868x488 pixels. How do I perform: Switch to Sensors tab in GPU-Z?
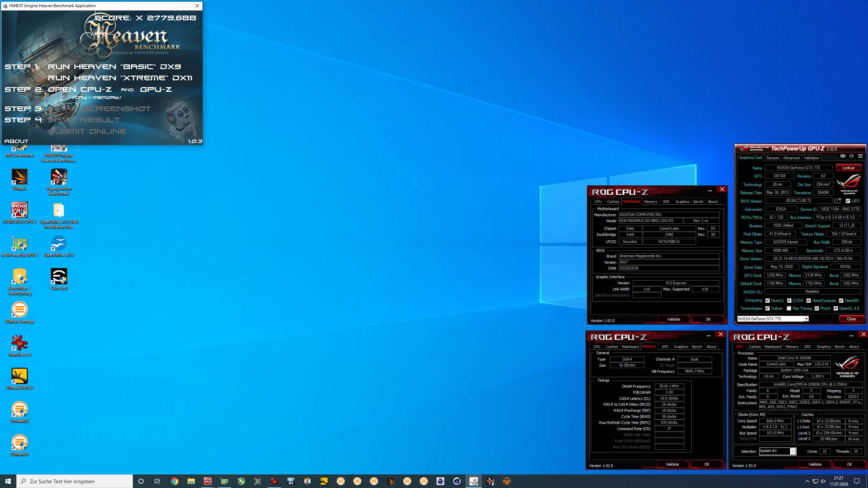pos(772,158)
